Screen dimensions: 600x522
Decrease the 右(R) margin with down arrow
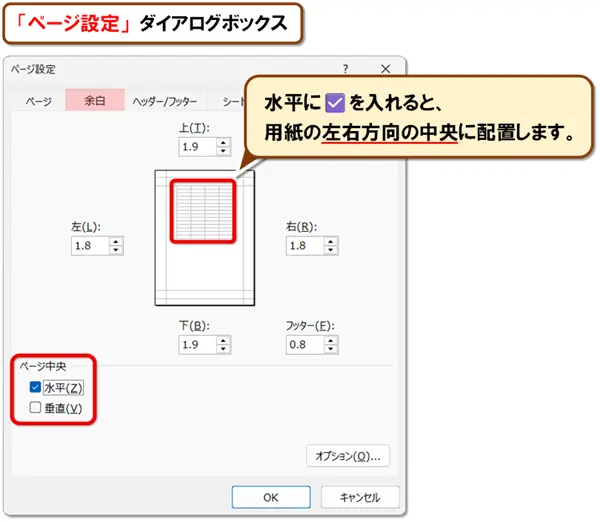pyautogui.click(x=331, y=250)
